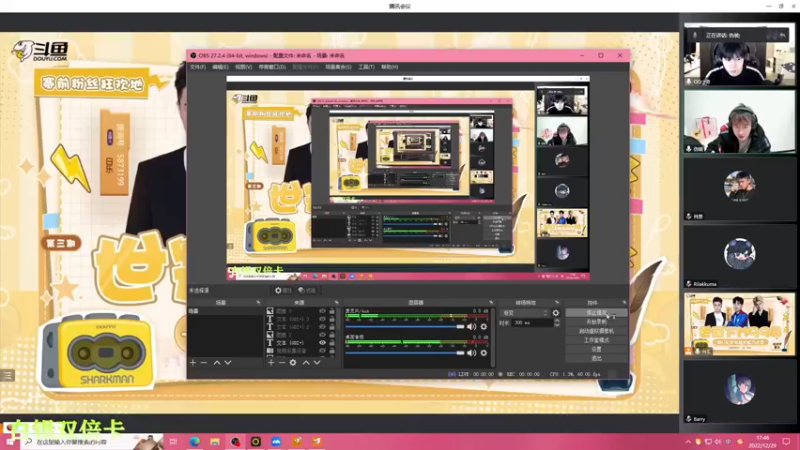
Task: Open scene transition properties gear
Action: pyautogui.click(x=556, y=313)
